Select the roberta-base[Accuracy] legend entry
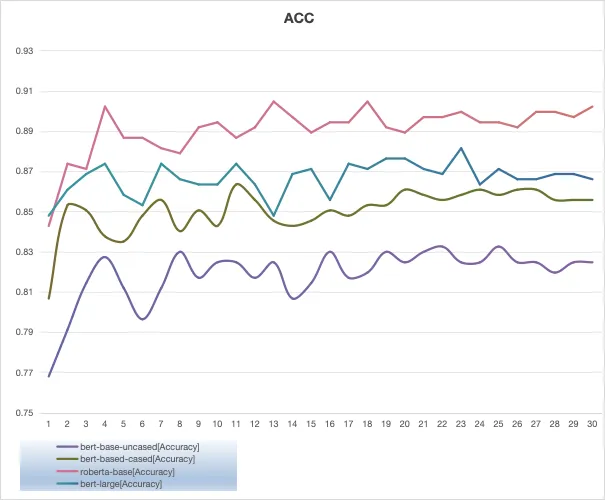Screen dimensions: 605x500 click(116, 471)
